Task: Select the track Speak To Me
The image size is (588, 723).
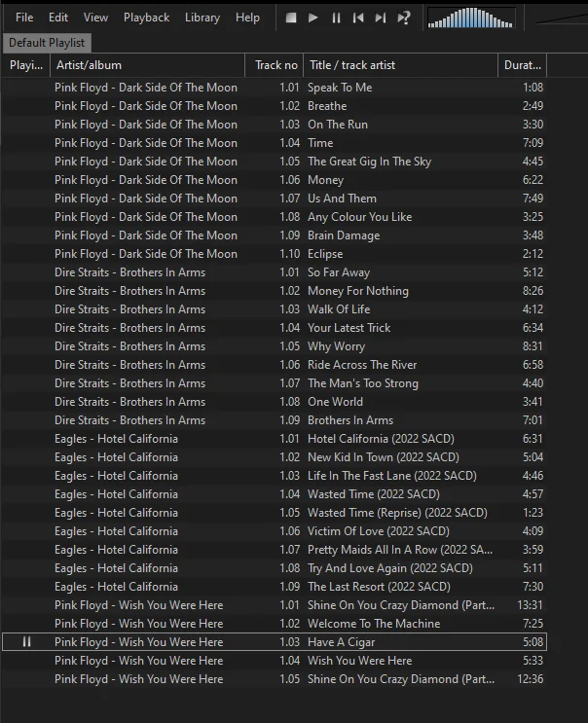Action: coord(275,88)
